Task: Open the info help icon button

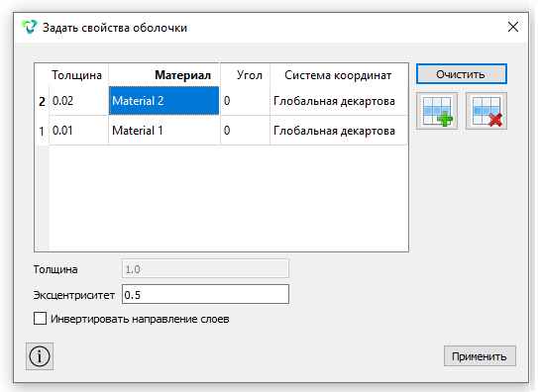Action: coord(40,356)
